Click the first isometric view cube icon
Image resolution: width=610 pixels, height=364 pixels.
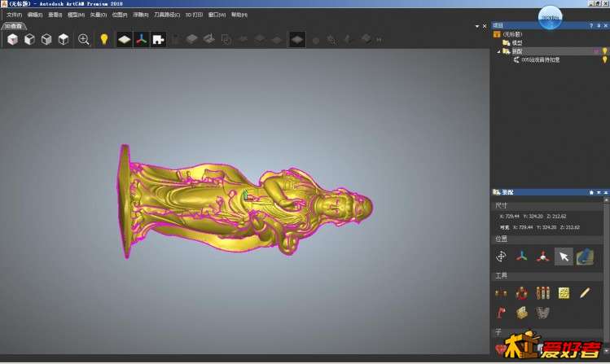[x=12, y=39]
